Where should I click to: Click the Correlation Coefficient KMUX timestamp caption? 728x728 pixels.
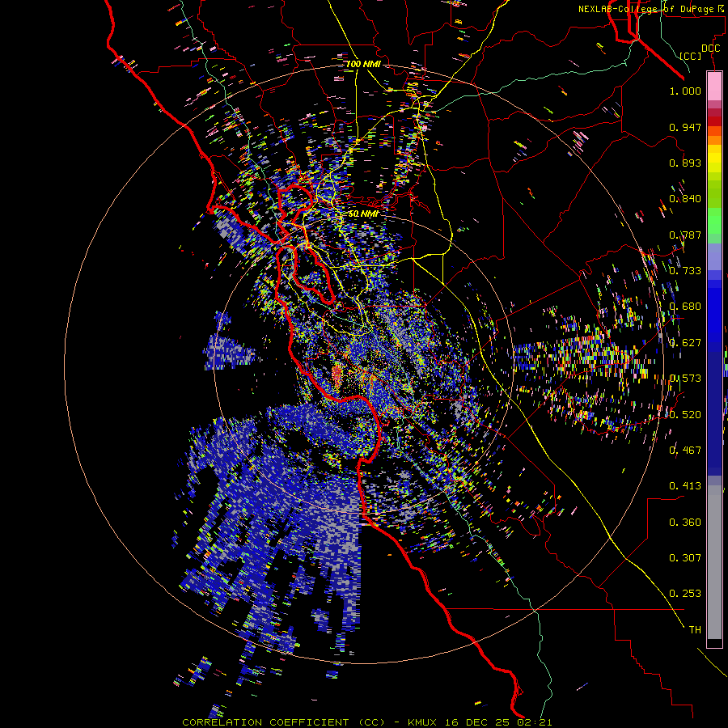pyautogui.click(x=366, y=722)
